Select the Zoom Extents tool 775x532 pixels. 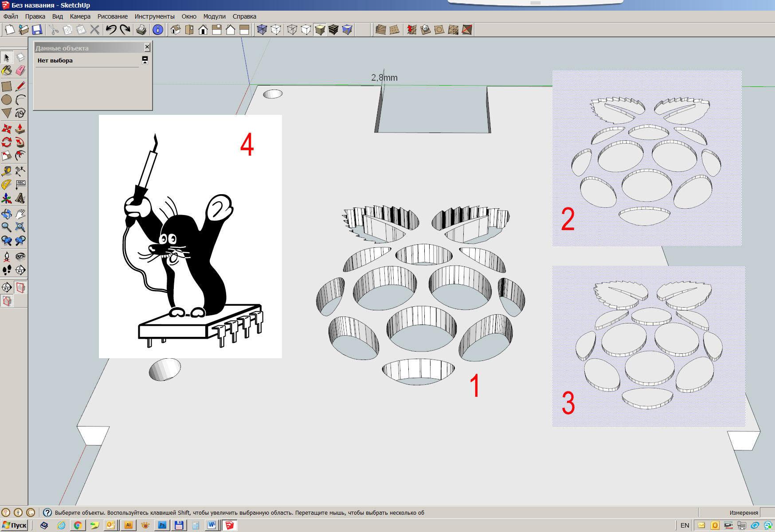[20, 227]
